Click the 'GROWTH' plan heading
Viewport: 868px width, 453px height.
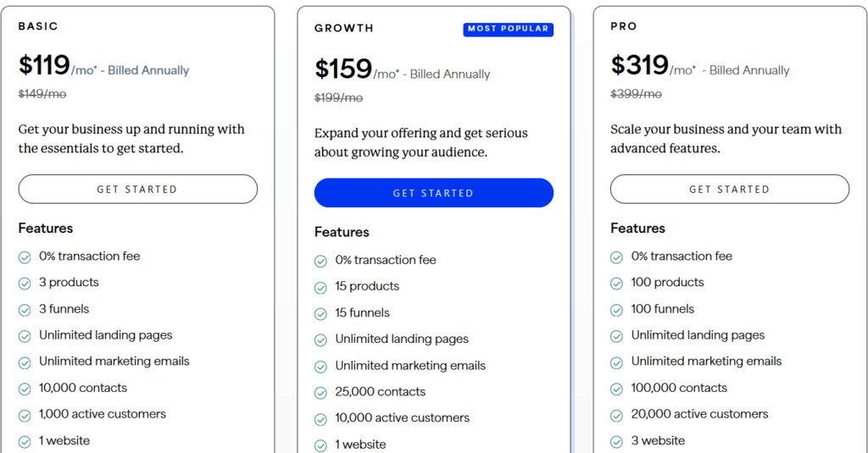(x=344, y=28)
